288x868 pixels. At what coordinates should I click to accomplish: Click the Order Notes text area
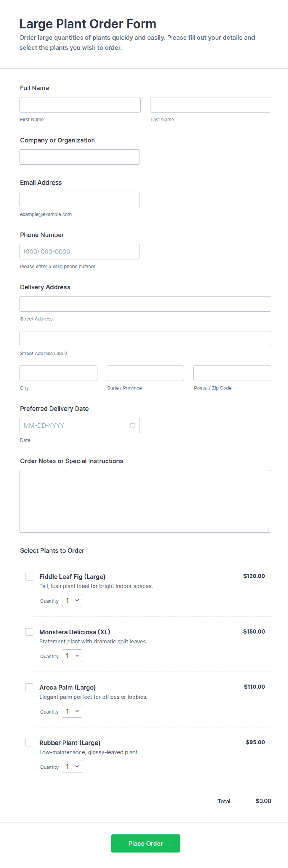(145, 501)
